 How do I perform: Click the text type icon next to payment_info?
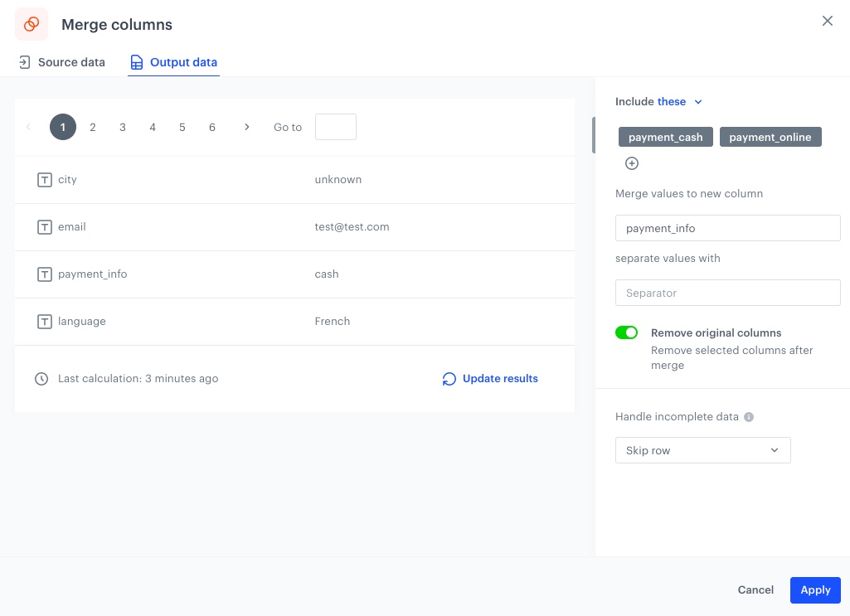click(x=45, y=274)
